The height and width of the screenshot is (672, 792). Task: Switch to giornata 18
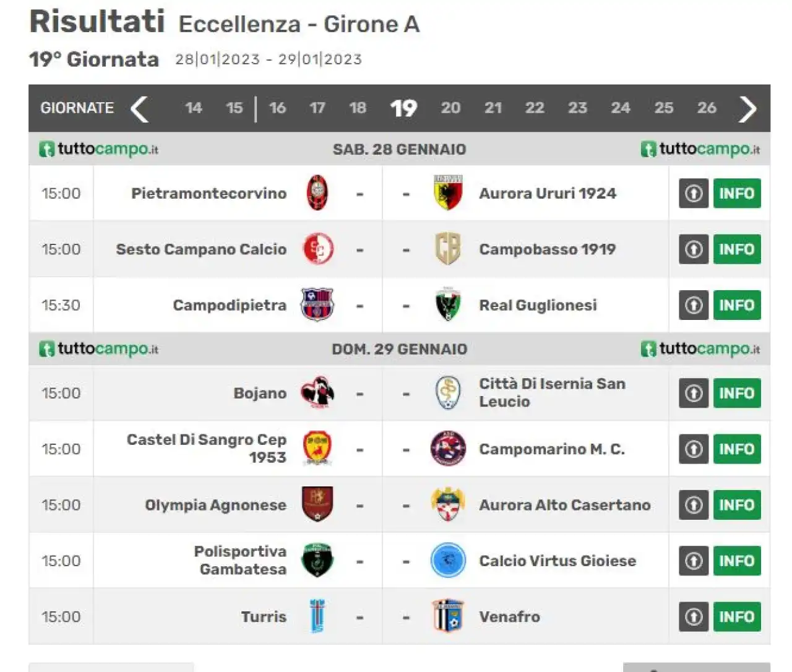coord(358,108)
